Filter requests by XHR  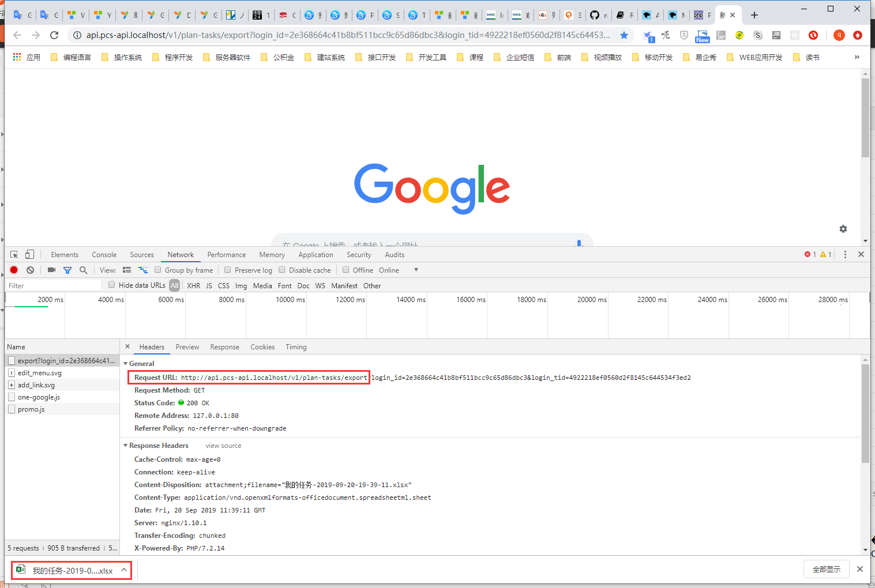click(194, 286)
